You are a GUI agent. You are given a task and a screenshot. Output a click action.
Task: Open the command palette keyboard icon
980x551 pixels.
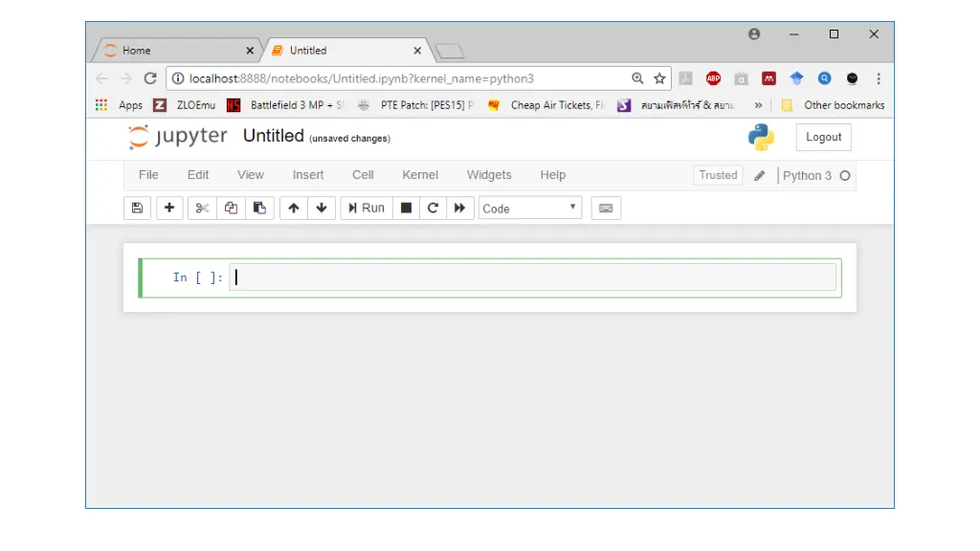[606, 208]
